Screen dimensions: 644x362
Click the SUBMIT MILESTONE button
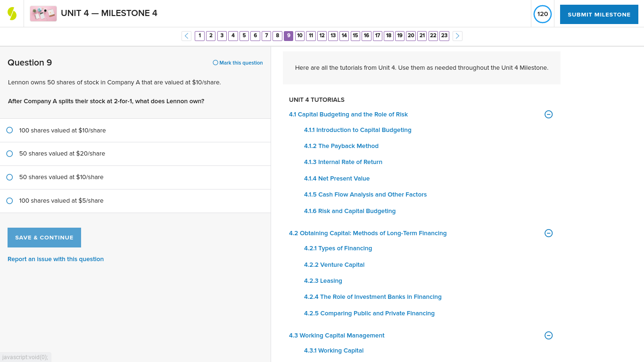pos(599,14)
